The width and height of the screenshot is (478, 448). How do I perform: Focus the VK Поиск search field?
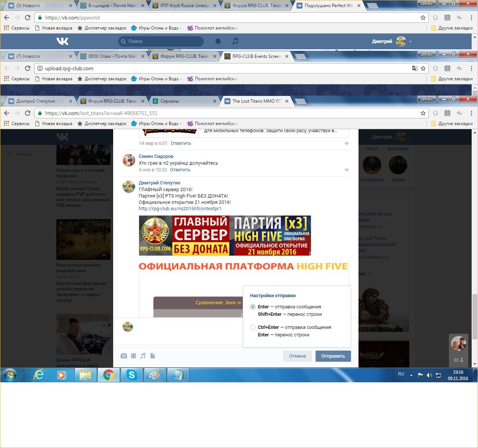(x=161, y=41)
